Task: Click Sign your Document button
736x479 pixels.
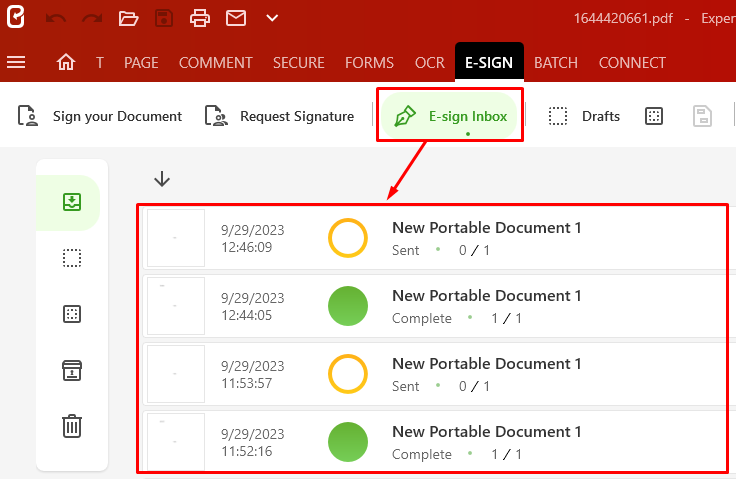Action: [x=100, y=116]
